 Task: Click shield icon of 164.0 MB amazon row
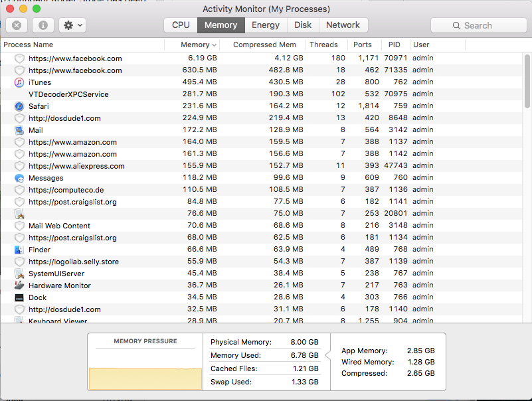coord(19,142)
